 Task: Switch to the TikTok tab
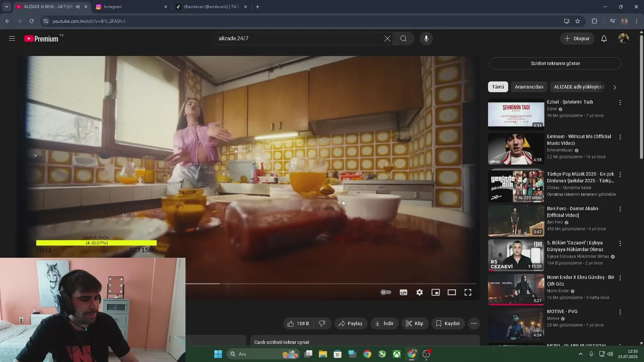[211, 7]
